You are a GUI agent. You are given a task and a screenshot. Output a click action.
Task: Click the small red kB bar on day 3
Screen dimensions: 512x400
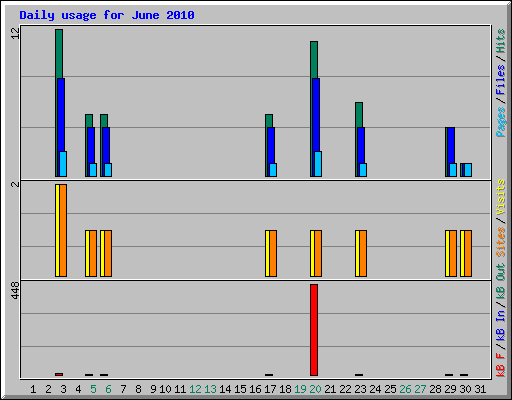click(x=59, y=374)
